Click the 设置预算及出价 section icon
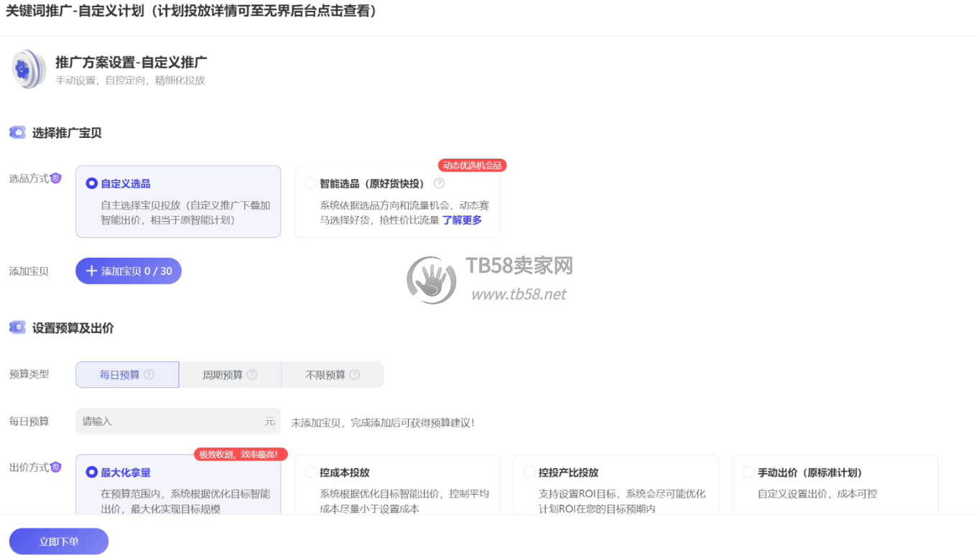This screenshot has height=560, width=977. 17,328
